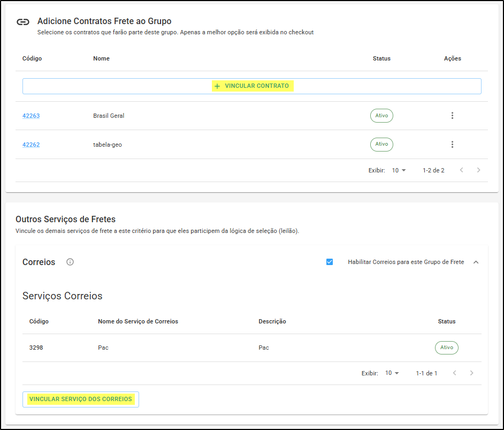Viewport: 504px width, 430px height.
Task: Select service code 3298
Action: click(36, 348)
